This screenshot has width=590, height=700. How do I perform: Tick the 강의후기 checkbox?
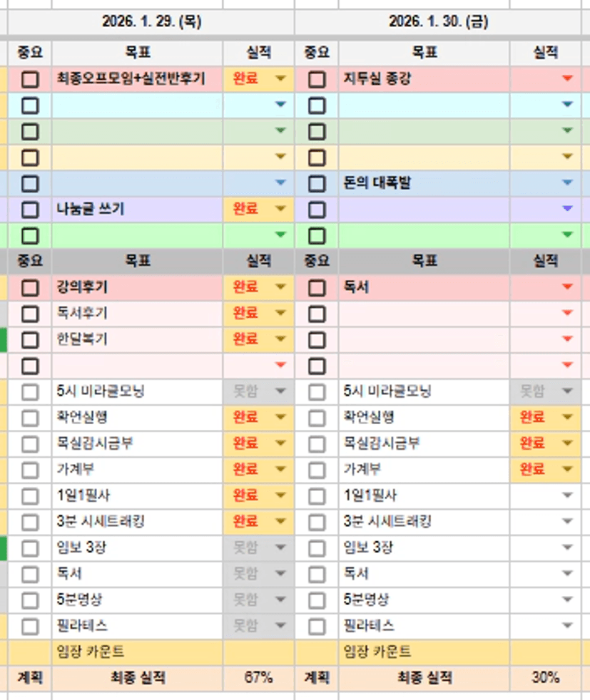pyautogui.click(x=30, y=287)
